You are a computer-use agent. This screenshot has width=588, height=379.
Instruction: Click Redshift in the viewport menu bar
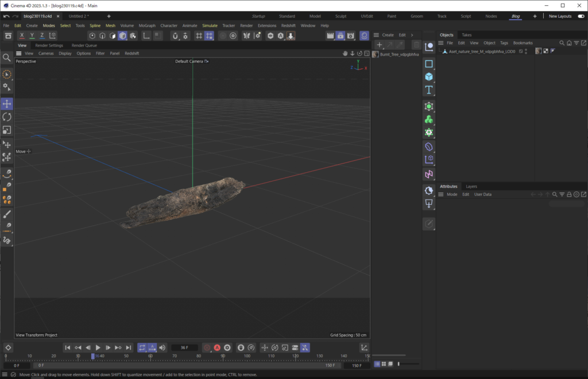(131, 53)
